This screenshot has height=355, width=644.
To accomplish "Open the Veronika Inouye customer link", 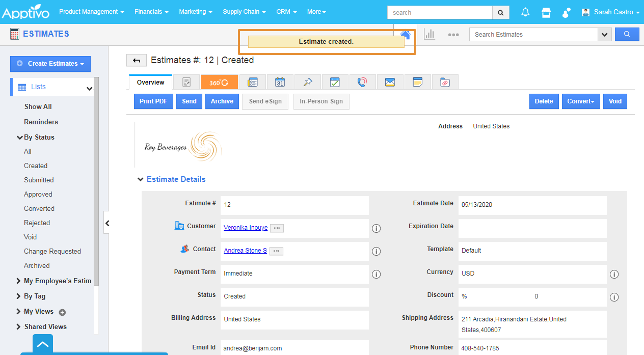I will (246, 228).
